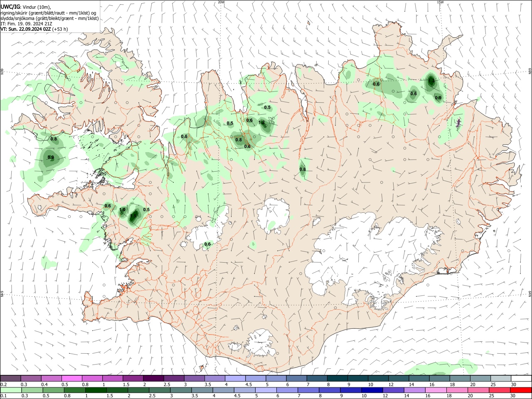Click the dark purple swatch after label 2 in the upper legend

tap(153, 379)
